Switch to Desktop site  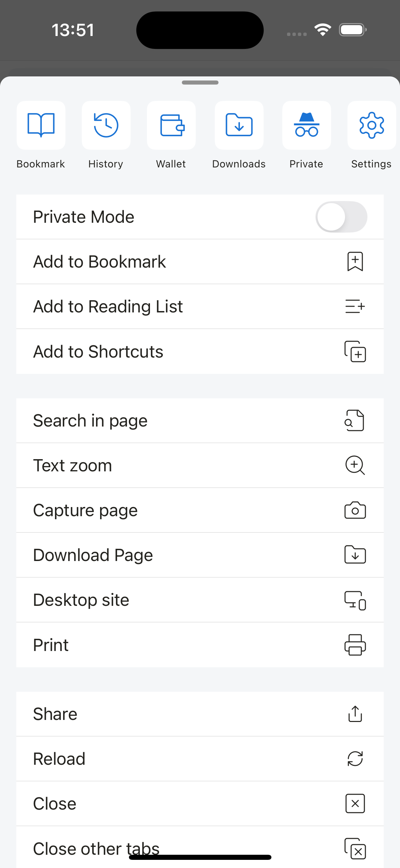click(200, 600)
